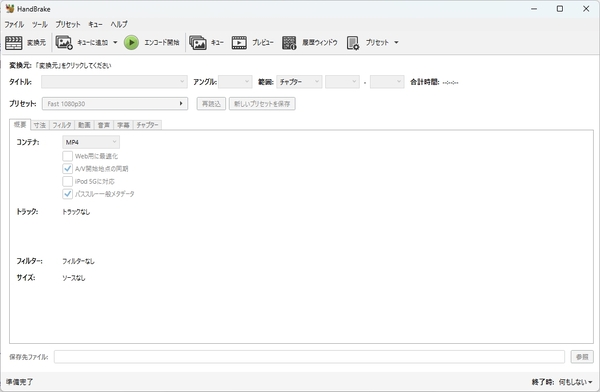Image resolution: width=600 pixels, height=392 pixels.
Task: Open the コンテナ MP4 dropdown
Action: (x=91, y=142)
